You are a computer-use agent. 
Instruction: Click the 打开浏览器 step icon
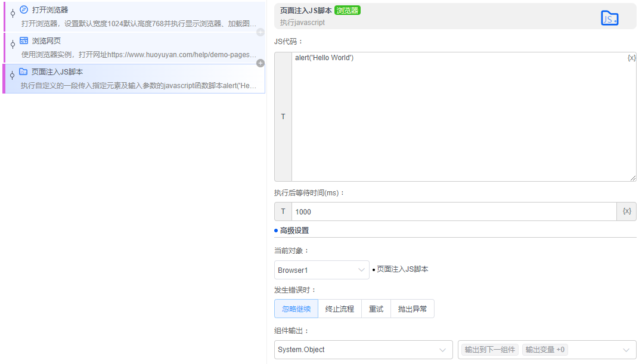pos(23,9)
